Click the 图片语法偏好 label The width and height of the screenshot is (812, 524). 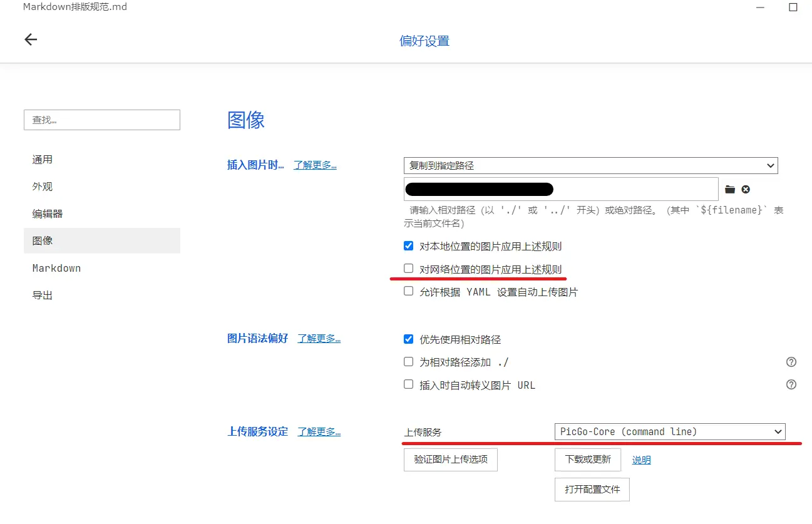tap(257, 339)
